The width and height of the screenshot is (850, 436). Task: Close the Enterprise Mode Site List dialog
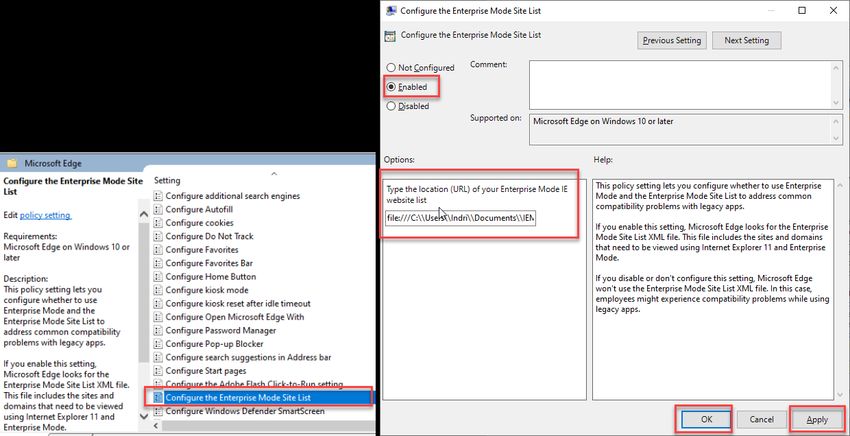[833, 10]
